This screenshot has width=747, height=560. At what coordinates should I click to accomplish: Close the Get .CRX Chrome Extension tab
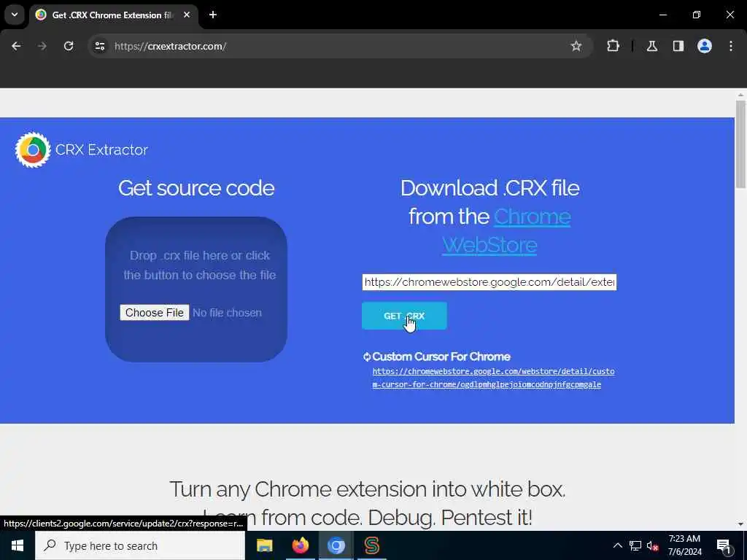187,15
